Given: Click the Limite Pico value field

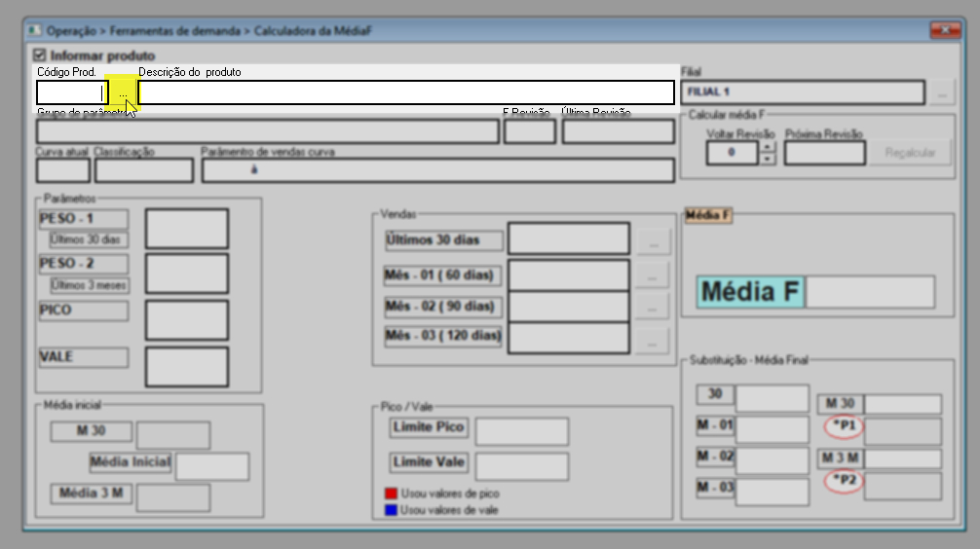Looking at the screenshot, I should tap(522, 431).
